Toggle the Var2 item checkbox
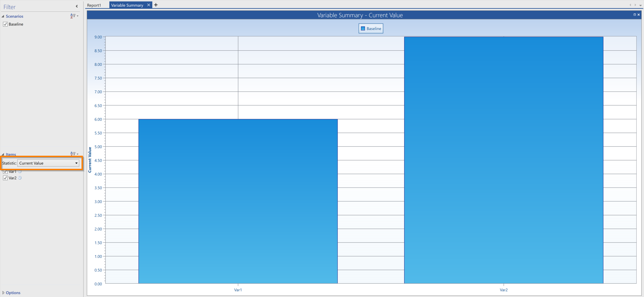The image size is (644, 297). pos(5,178)
